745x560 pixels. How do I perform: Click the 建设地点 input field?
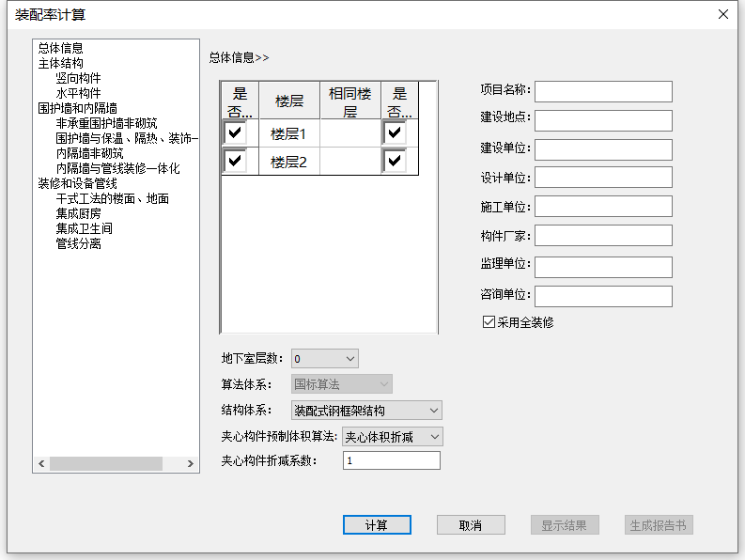(x=603, y=121)
